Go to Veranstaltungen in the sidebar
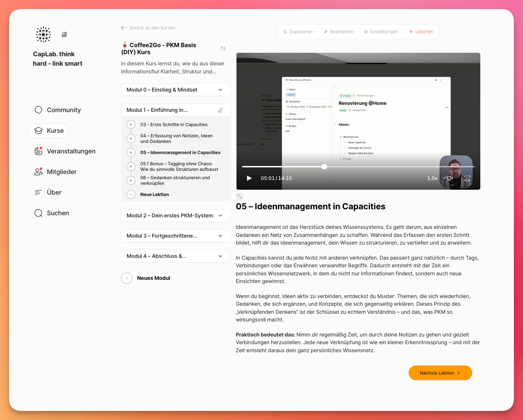 [71, 151]
